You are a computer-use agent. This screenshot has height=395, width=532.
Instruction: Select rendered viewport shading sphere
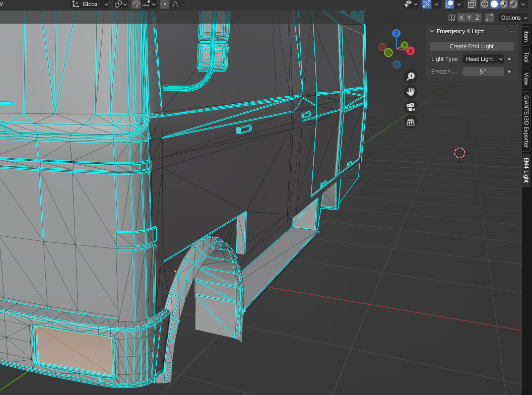(x=513, y=4)
